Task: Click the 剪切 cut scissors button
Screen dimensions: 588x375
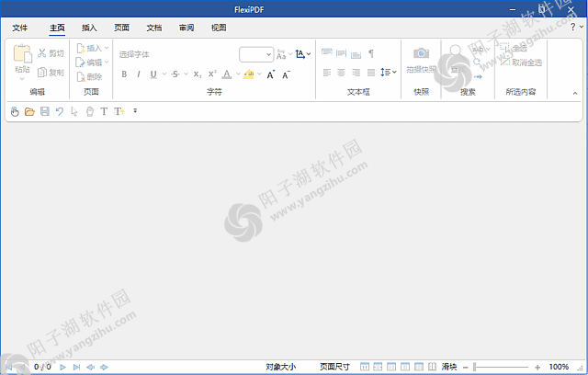Action: pyautogui.click(x=51, y=53)
